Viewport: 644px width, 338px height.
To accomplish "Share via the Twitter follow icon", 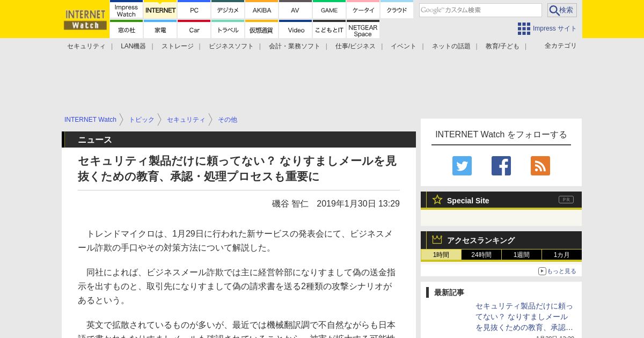I will coord(462,166).
